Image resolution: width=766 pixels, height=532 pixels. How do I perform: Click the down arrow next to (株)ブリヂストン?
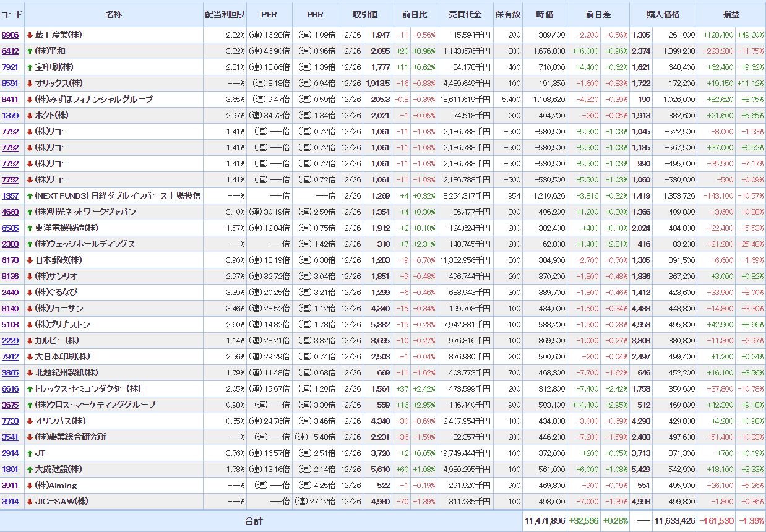(x=30, y=325)
